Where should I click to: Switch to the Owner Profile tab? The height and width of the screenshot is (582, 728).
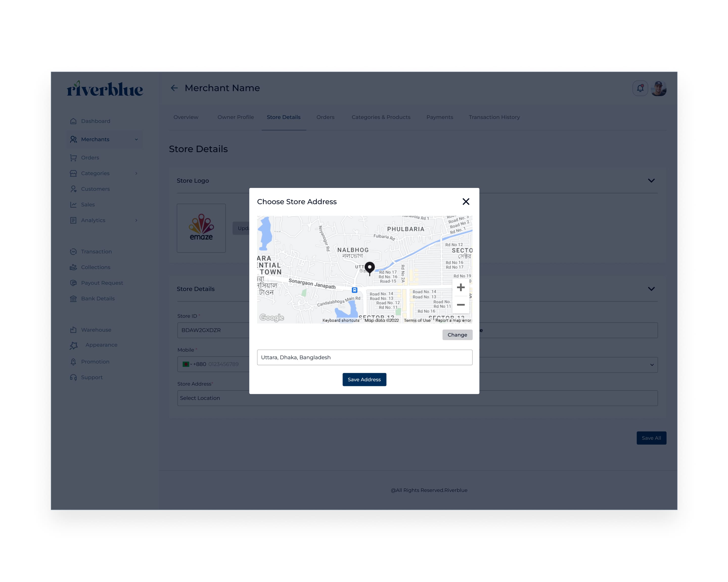click(235, 117)
